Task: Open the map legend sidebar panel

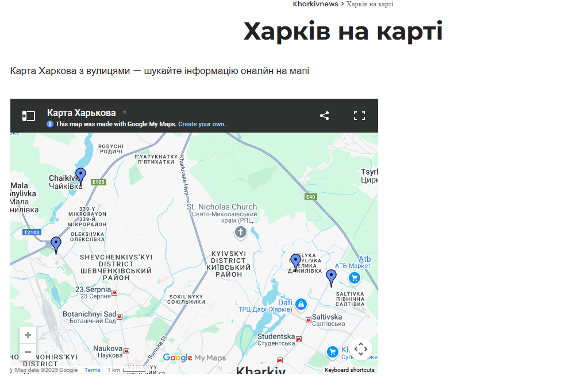Action: pyautogui.click(x=29, y=116)
